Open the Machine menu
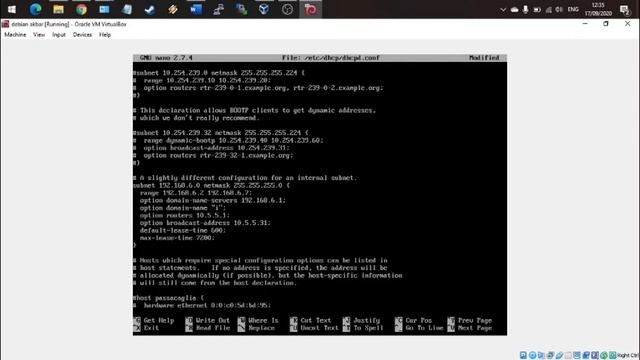Screen dimensions: 640x360 tap(15, 35)
